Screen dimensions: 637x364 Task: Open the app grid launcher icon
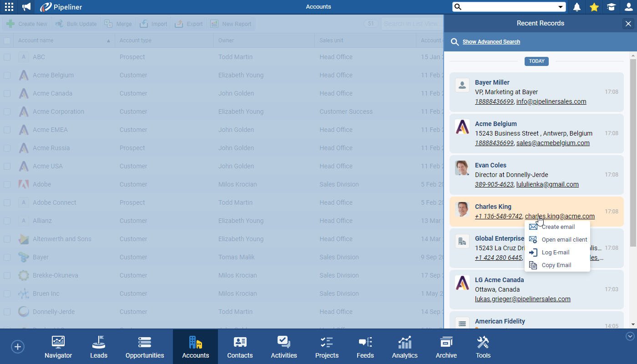click(x=9, y=7)
